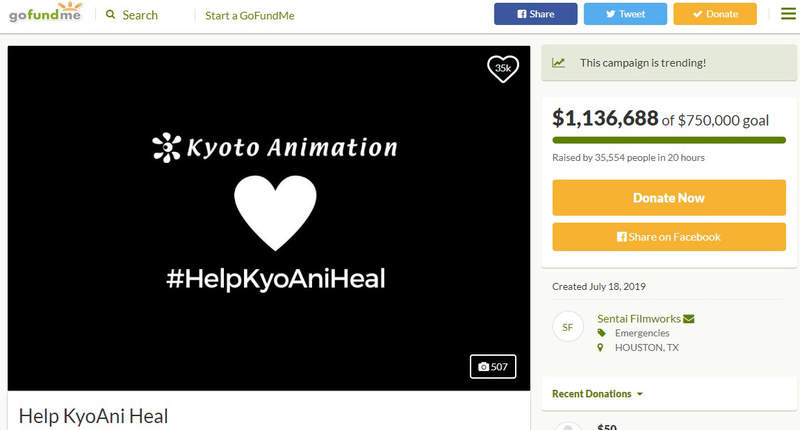
Task: Click Share on Facebook button
Action: point(668,237)
